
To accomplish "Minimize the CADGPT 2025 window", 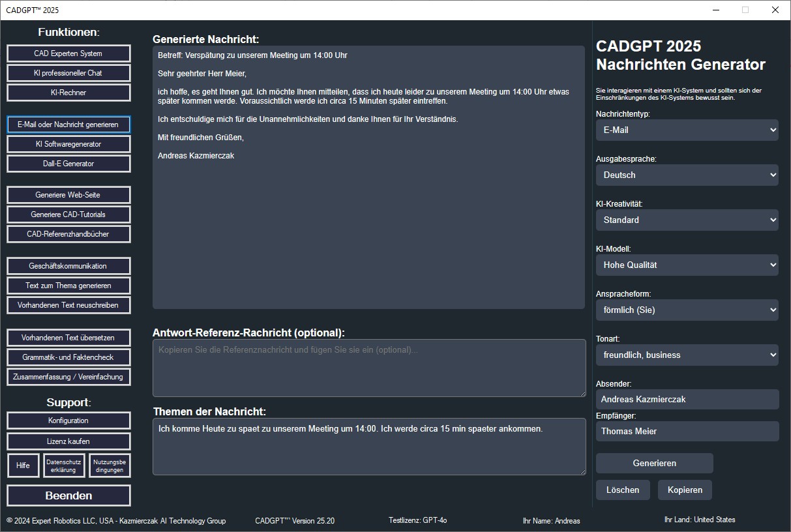I will pos(715,10).
